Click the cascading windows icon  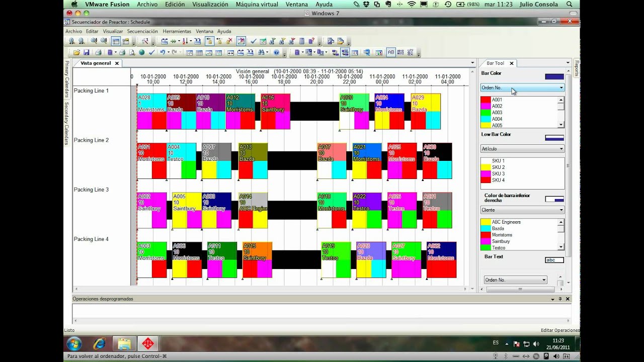point(331,41)
